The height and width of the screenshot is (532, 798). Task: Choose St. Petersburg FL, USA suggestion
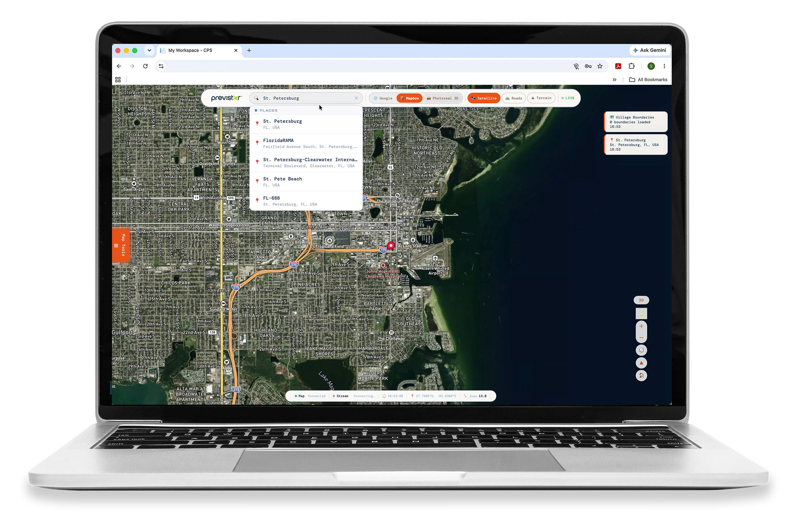(x=306, y=124)
